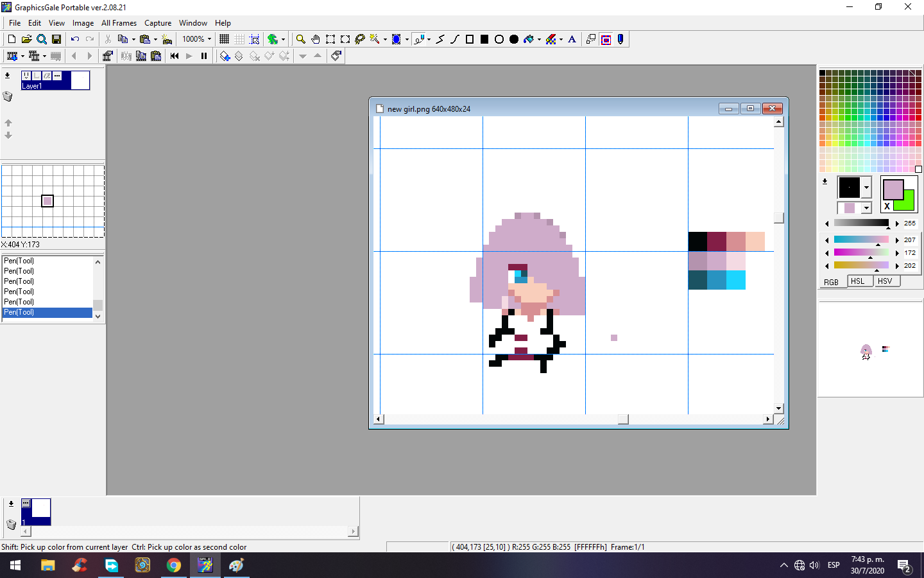Image resolution: width=924 pixels, height=578 pixels.
Task: Open Layer1 properties ellipsis button
Action: pos(57,76)
